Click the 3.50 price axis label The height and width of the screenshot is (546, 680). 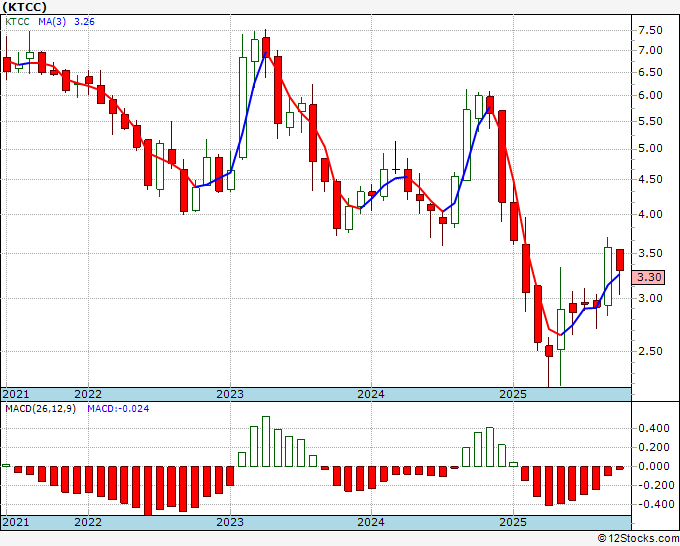pyautogui.click(x=650, y=253)
